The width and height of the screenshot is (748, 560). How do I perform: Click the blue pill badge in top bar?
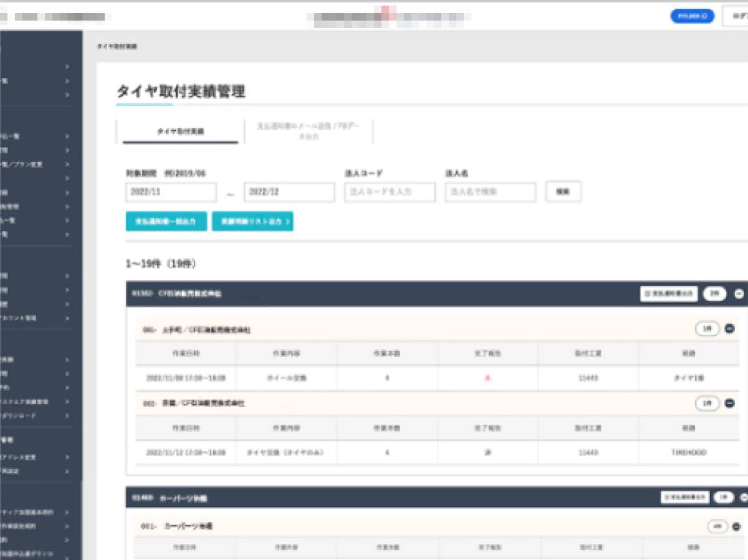click(x=692, y=16)
